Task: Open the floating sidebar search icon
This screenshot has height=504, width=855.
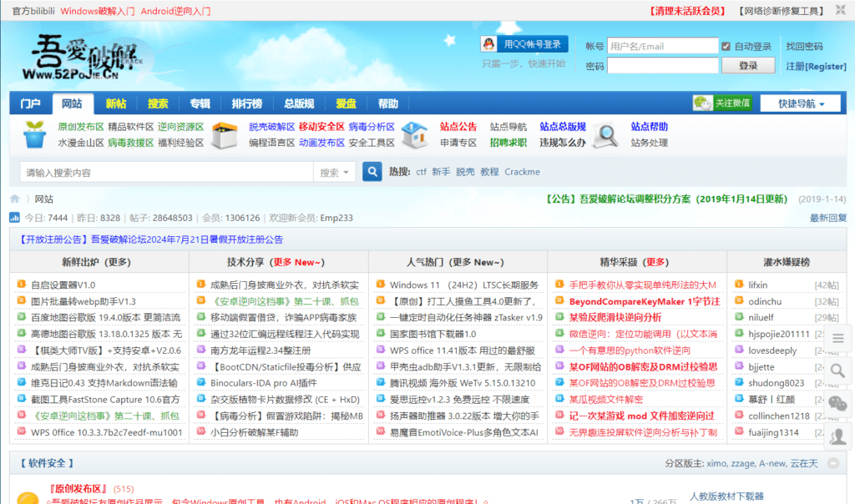Action: [x=838, y=371]
